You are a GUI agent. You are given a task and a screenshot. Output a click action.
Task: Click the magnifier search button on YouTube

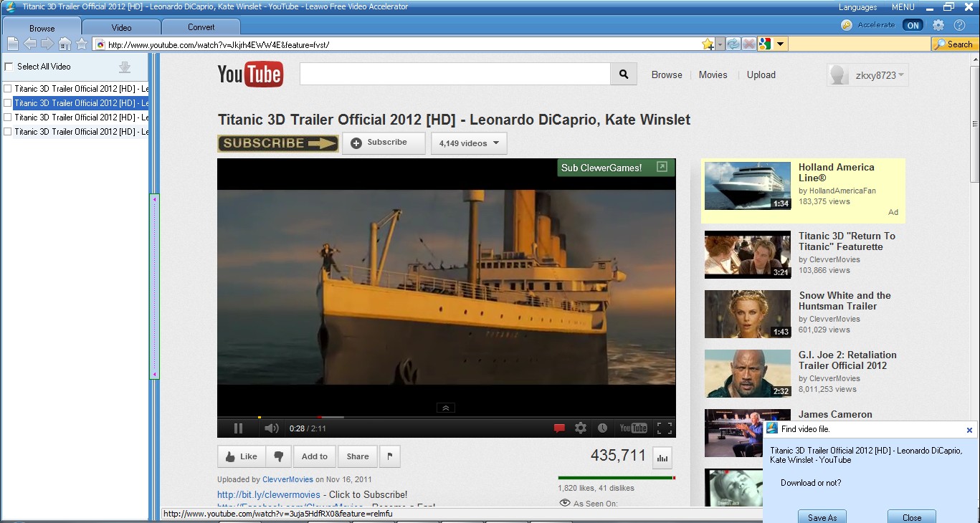[x=624, y=75]
